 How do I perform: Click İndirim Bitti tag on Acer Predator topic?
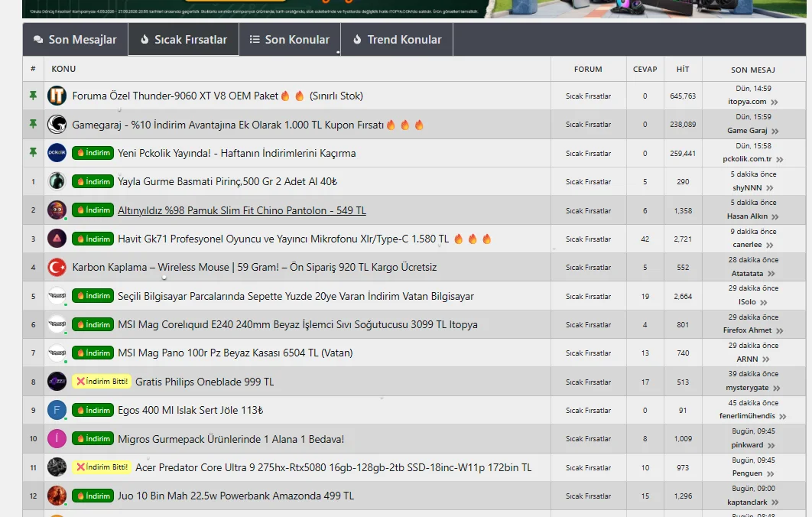tap(102, 467)
